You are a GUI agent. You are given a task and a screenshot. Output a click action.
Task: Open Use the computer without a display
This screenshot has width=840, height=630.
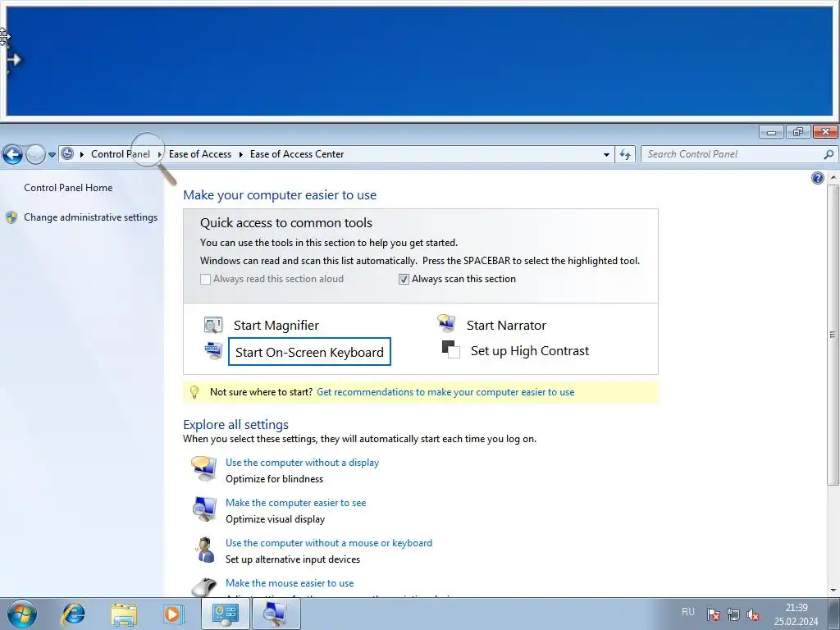302,463
